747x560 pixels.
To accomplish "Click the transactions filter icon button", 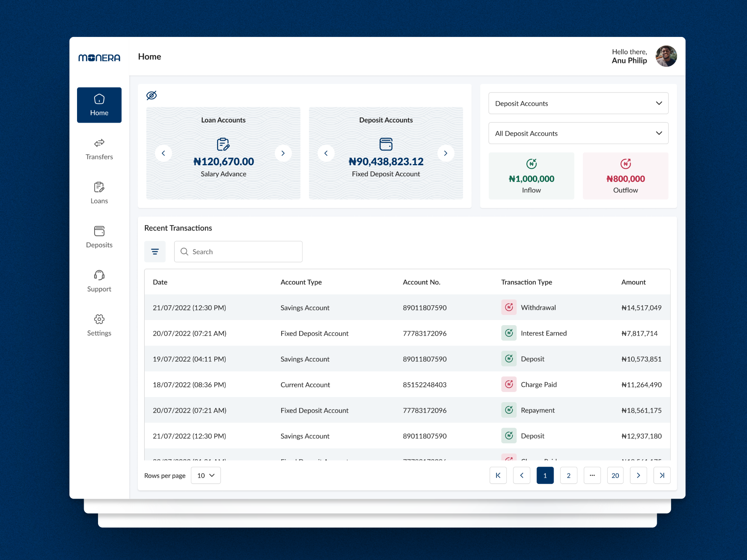I will 155,252.
